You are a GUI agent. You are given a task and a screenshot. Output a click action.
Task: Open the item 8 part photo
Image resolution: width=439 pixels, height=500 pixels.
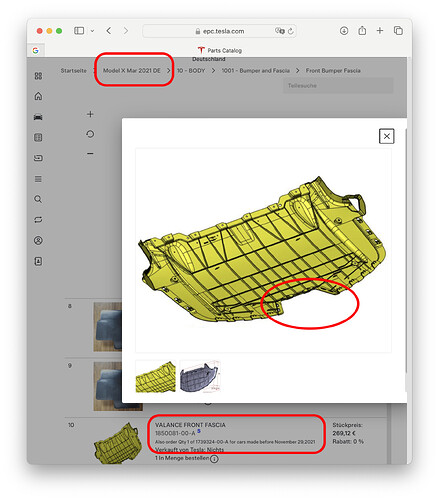108,327
